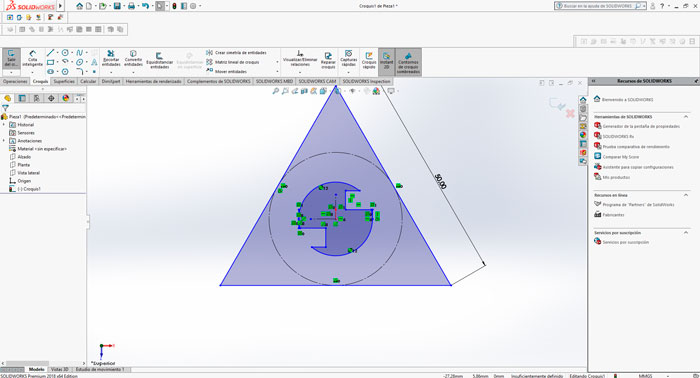This screenshot has height=378, width=700.
Task: Click Mover entidades tool
Action: coord(226,71)
